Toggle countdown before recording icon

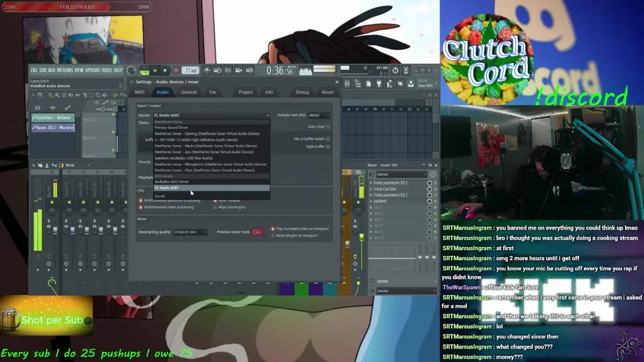click(228, 70)
